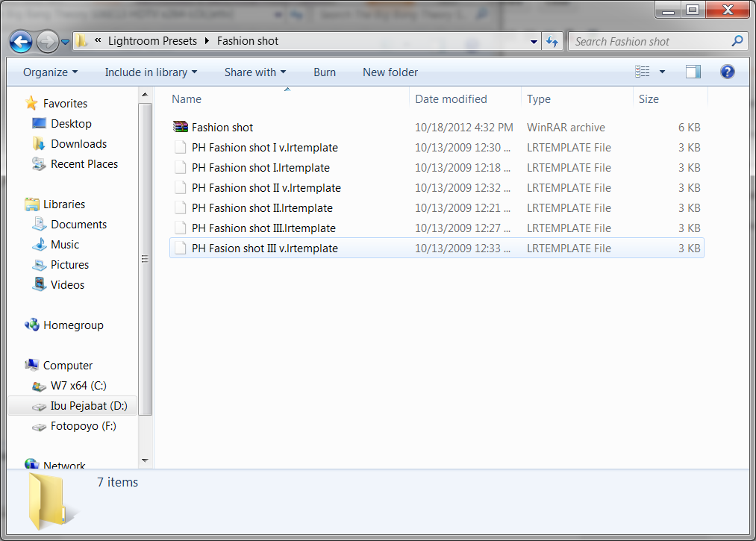Click the Homegroup icon

pos(32,325)
